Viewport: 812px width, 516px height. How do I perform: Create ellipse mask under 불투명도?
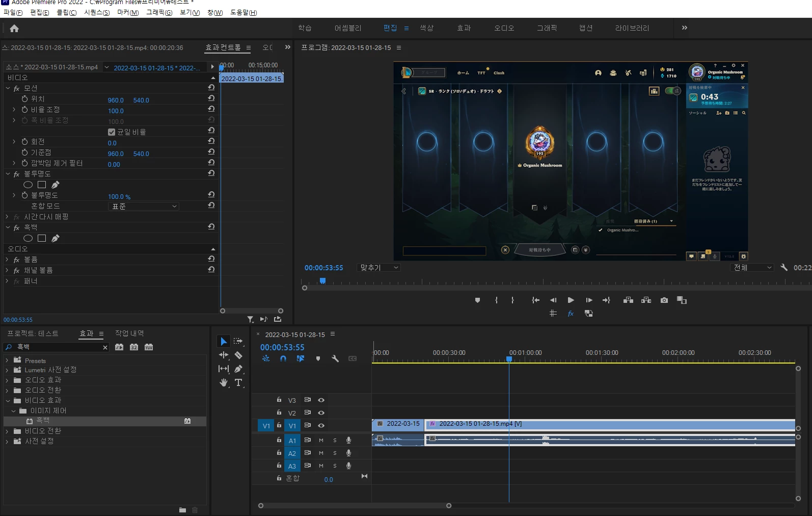pos(28,185)
